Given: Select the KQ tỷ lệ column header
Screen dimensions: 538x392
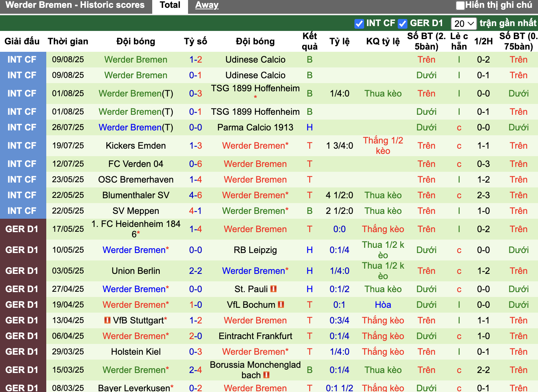Looking at the screenshot, I should pos(383,41).
